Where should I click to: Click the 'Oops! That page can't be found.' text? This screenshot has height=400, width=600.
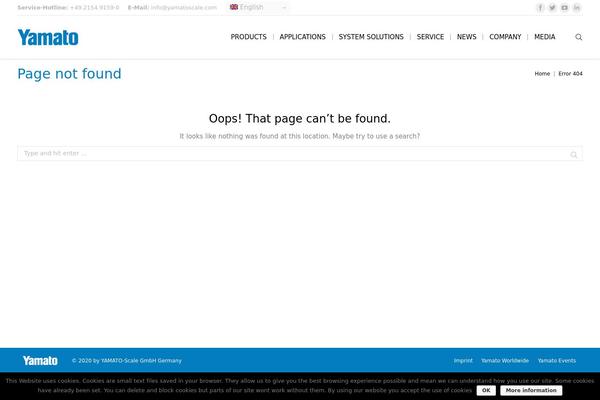(300, 119)
